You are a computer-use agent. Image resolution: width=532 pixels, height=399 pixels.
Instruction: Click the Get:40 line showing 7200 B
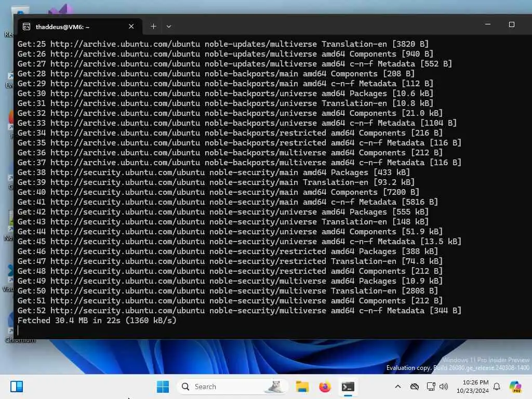click(x=219, y=192)
